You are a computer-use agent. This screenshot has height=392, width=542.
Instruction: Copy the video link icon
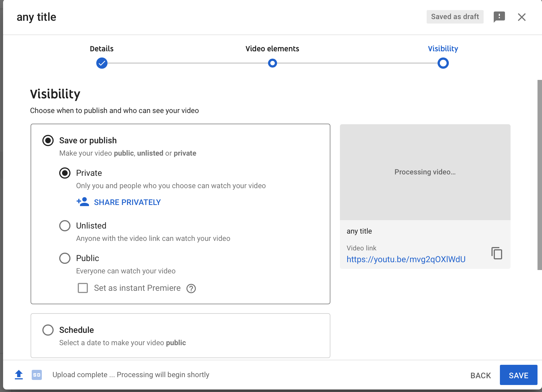coord(497,253)
